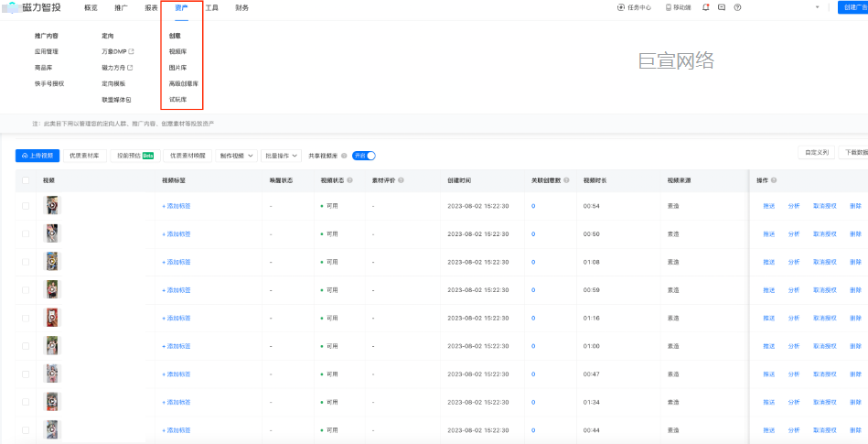This screenshot has height=444, width=868.
Task: Open 联盟媒体包 menu entry
Action: (x=116, y=100)
